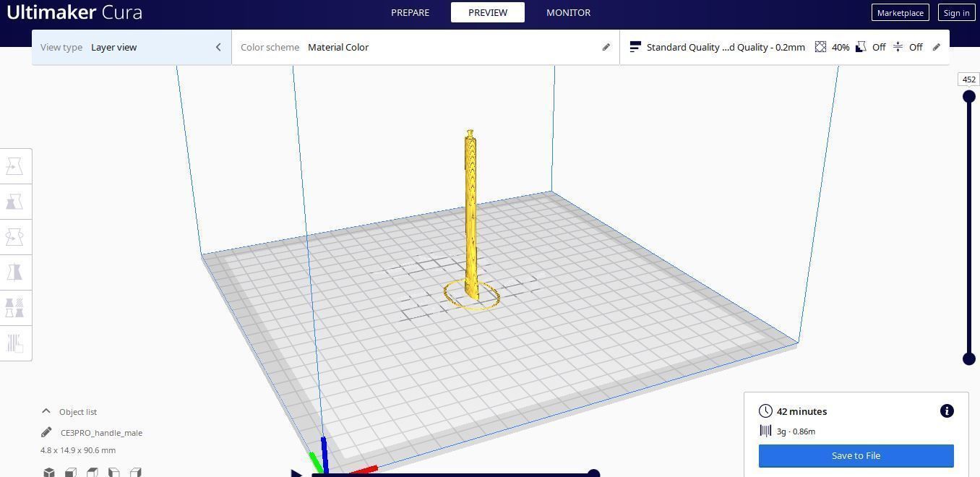Viewport: 980px width, 477px height.
Task: Click the Sign in button
Action: point(956,12)
